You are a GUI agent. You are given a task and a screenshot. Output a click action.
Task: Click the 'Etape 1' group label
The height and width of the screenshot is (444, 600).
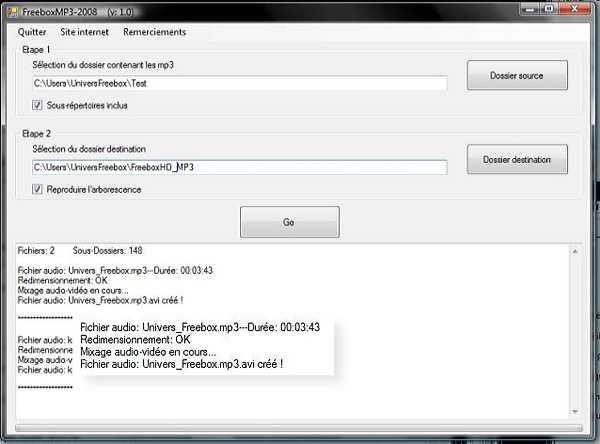coord(36,50)
